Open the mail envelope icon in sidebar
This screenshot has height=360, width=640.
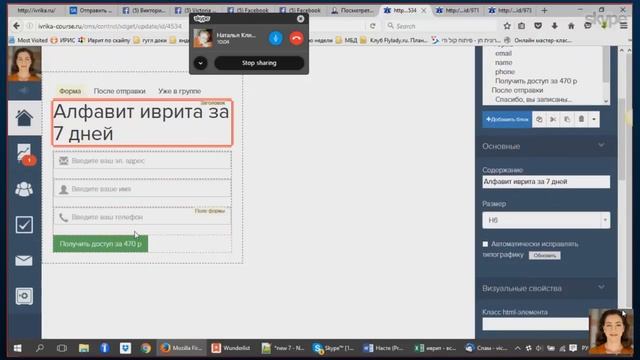(x=24, y=260)
